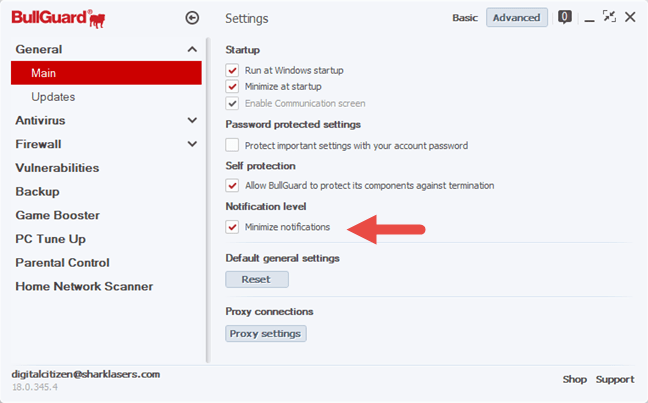Maximize the window with the expand icon
Viewport: 648px width, 403px height.
point(609,17)
